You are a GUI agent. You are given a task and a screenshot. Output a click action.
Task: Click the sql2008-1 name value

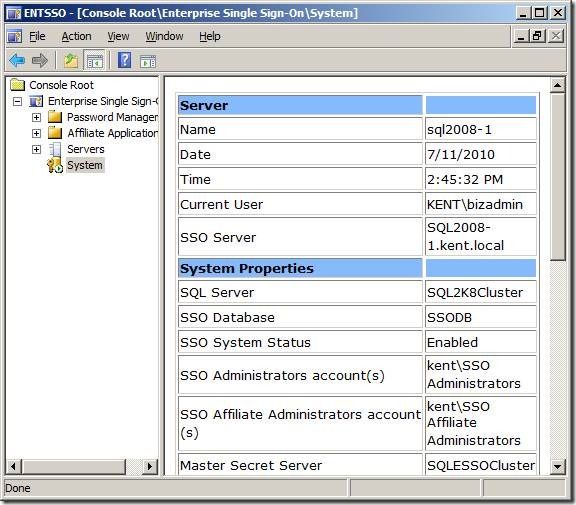(459, 130)
